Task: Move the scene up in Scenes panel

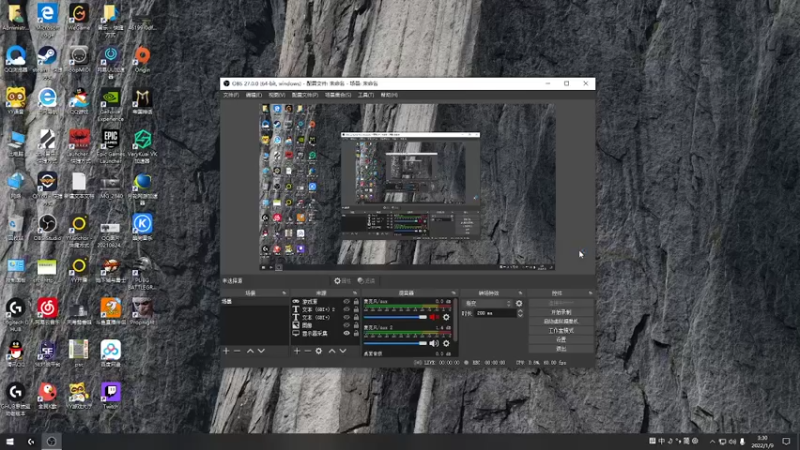Action: 250,351
